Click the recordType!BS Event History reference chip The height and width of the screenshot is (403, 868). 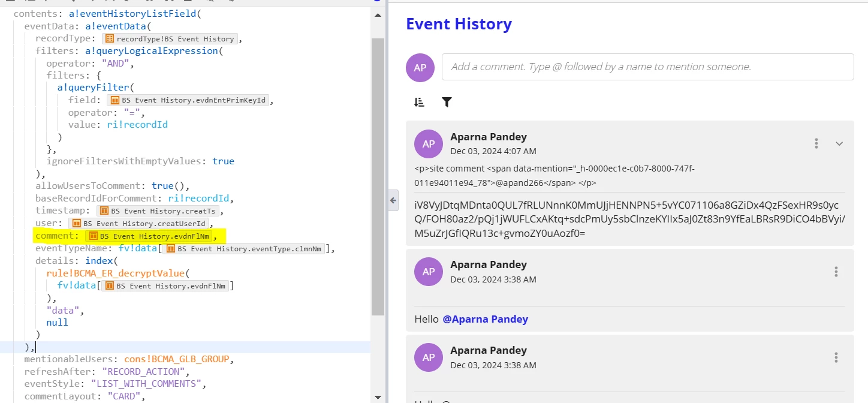tap(169, 39)
